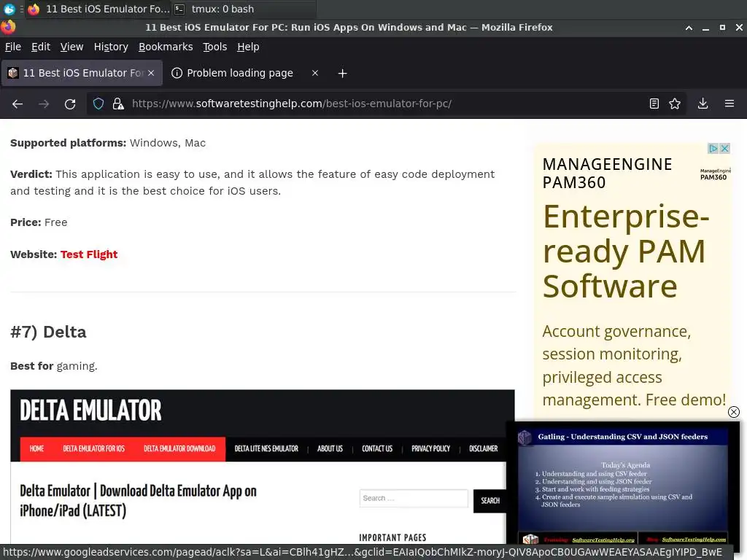Screen dimensions: 747x560
Task: Click the 'Best for gaming.' text
Action: point(54,366)
